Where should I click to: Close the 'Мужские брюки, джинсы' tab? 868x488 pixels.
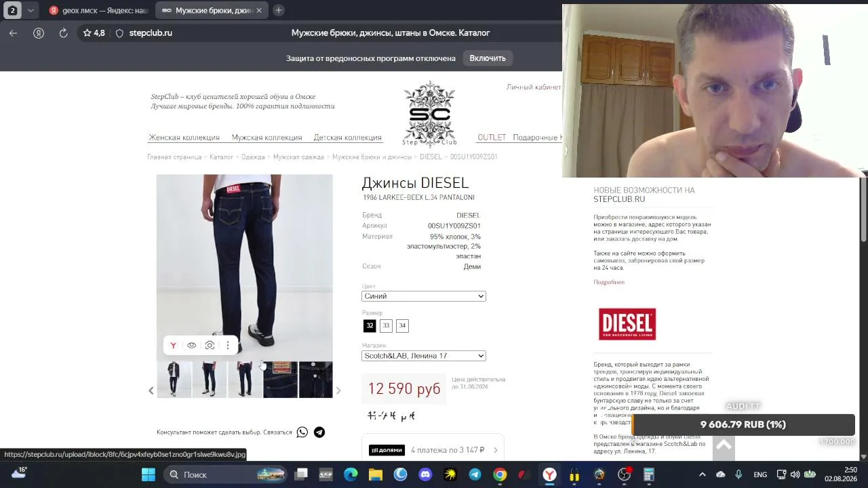[x=258, y=10]
